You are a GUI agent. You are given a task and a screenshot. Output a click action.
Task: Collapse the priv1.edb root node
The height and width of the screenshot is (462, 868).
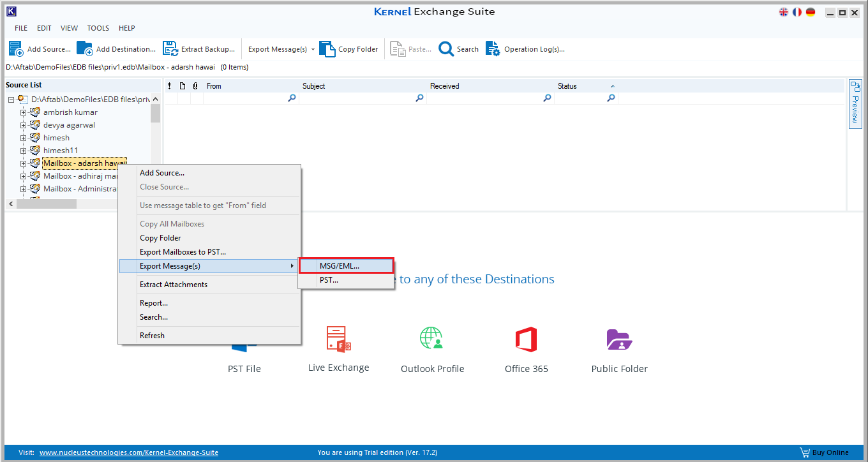coord(11,100)
